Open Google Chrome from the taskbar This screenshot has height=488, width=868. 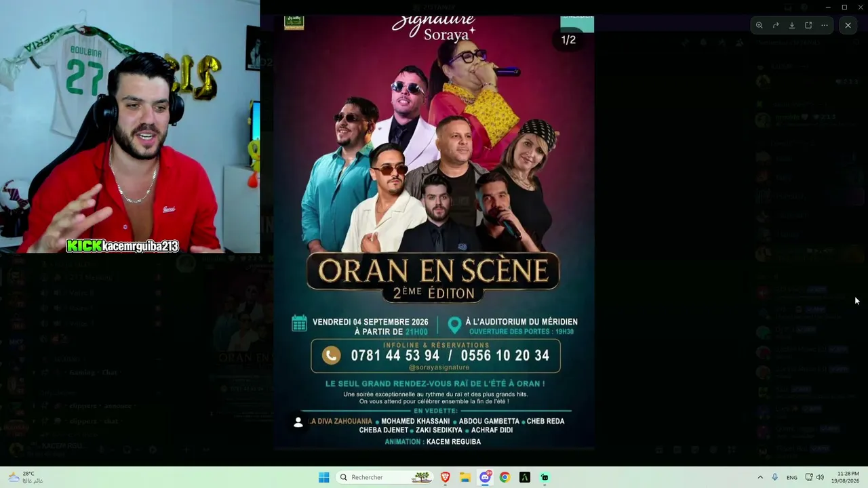click(505, 477)
